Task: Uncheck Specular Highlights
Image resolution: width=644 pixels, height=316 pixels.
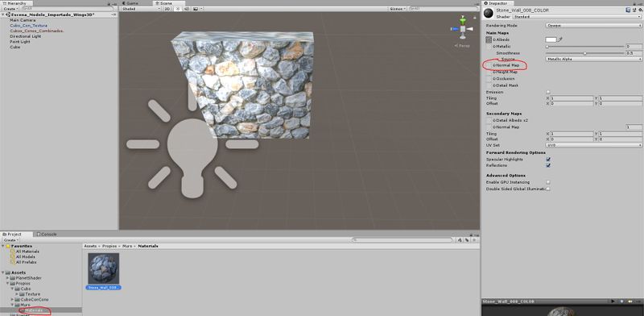Action: [x=548, y=160]
